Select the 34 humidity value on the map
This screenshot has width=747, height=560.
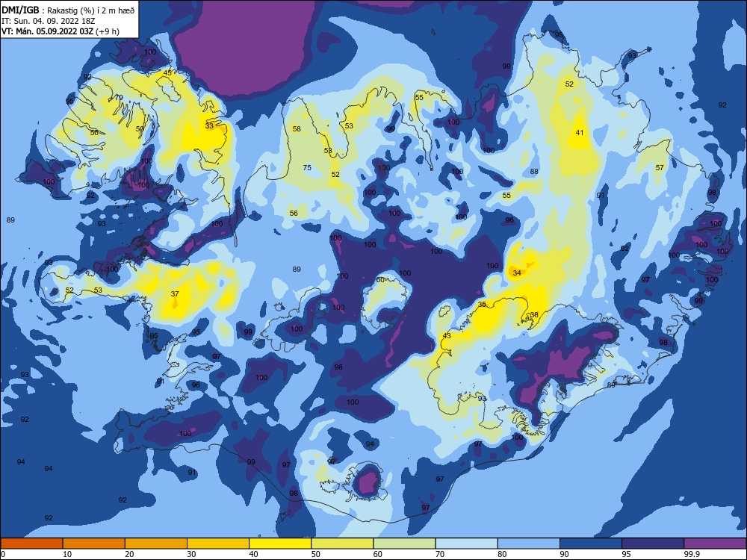pos(517,273)
